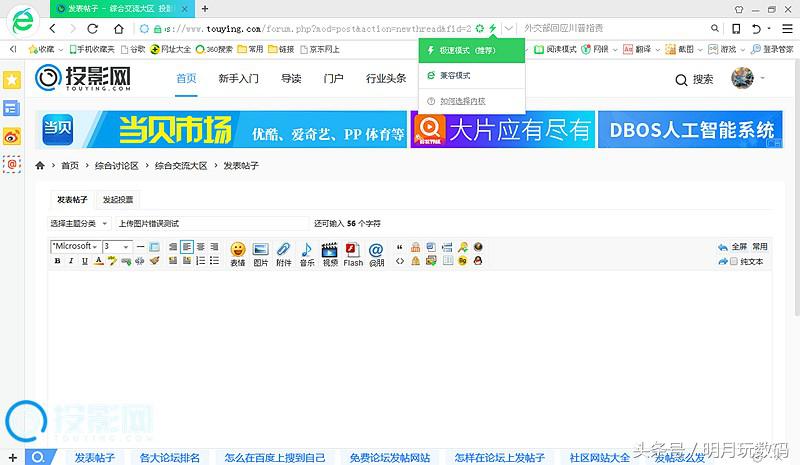
Task: Insert an ordered list
Action: point(201,261)
